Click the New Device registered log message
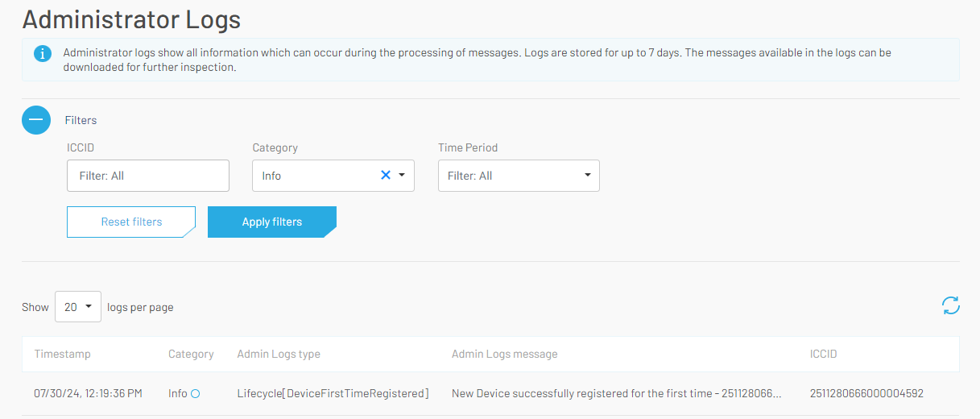The height and width of the screenshot is (419, 980). (x=616, y=394)
